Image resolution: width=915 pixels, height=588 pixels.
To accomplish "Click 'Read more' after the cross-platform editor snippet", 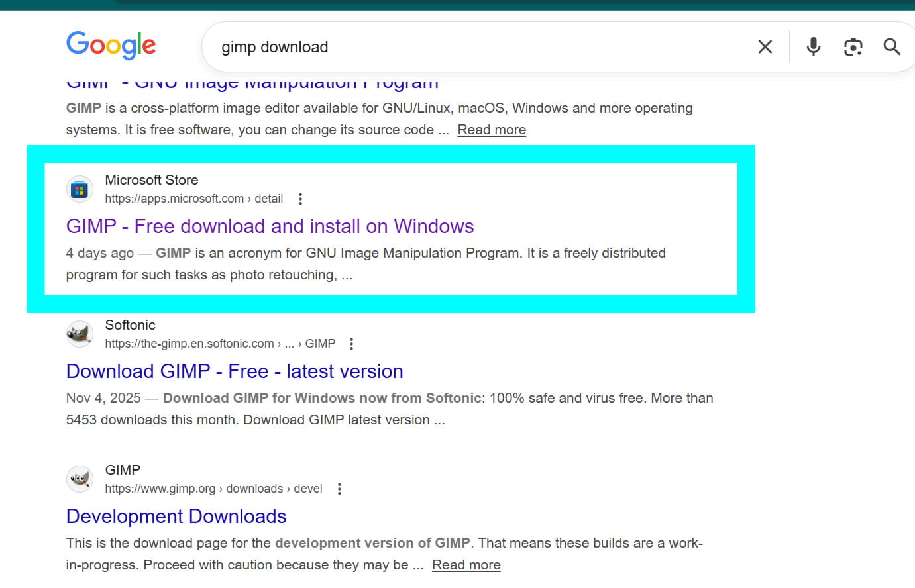I will 492,130.
